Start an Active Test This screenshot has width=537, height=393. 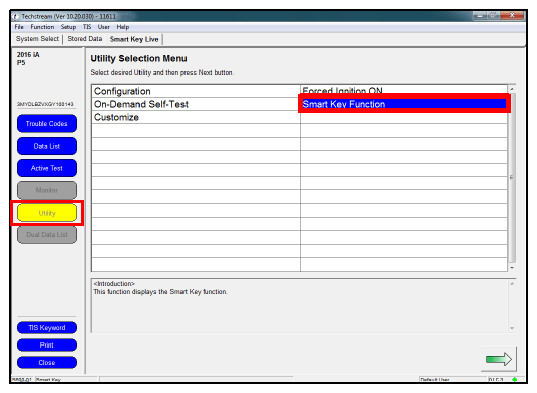coord(47,168)
